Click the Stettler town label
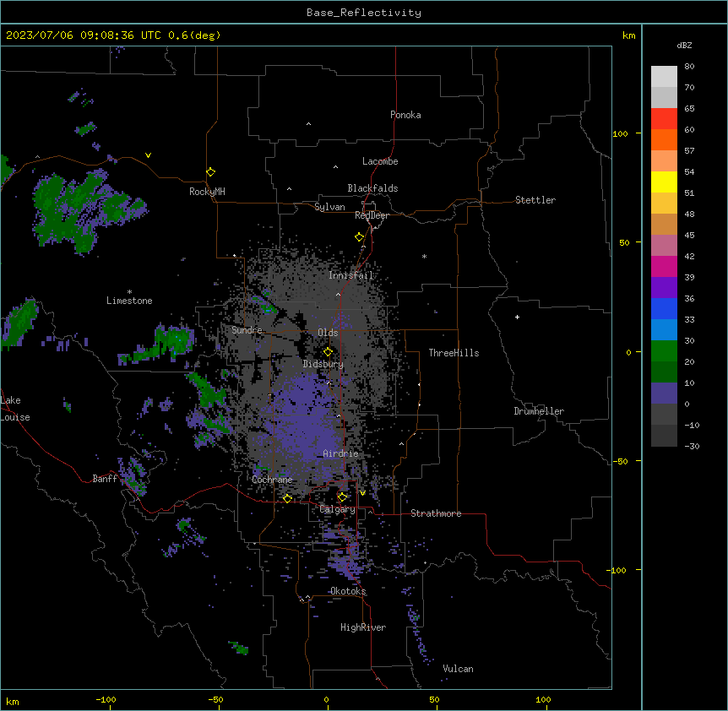Screen dimensions: 728x711 tap(535, 200)
